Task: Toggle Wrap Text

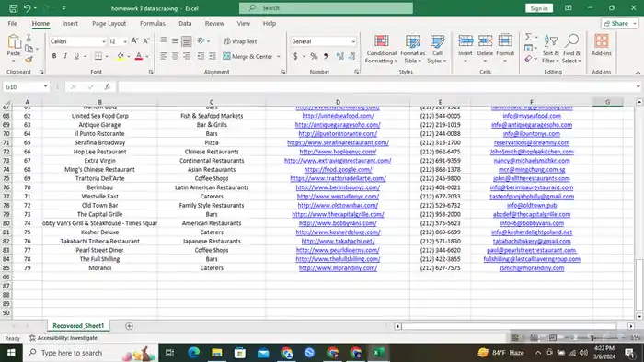Action: (241, 41)
